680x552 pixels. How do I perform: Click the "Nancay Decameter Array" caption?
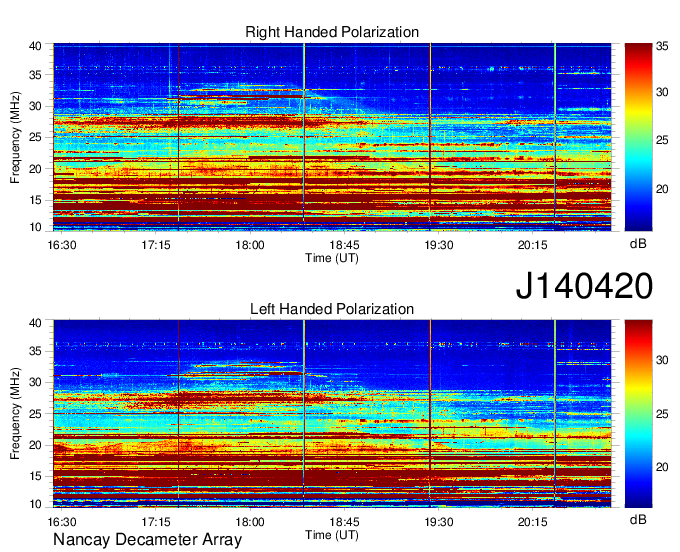point(147,540)
